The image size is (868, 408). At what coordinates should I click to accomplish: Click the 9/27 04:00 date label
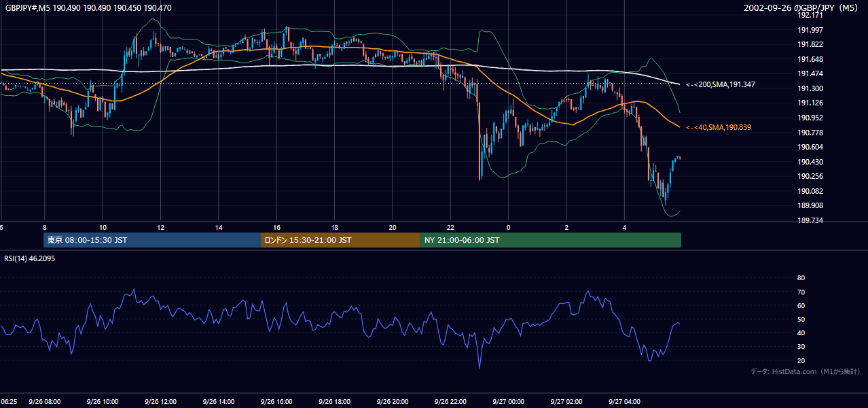click(x=624, y=402)
